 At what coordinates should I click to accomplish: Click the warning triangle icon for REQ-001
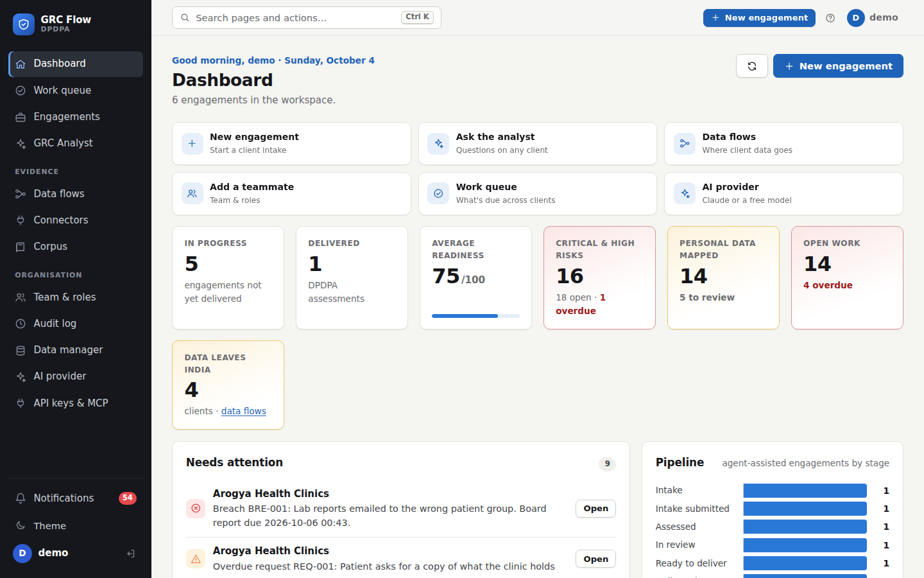coord(196,559)
